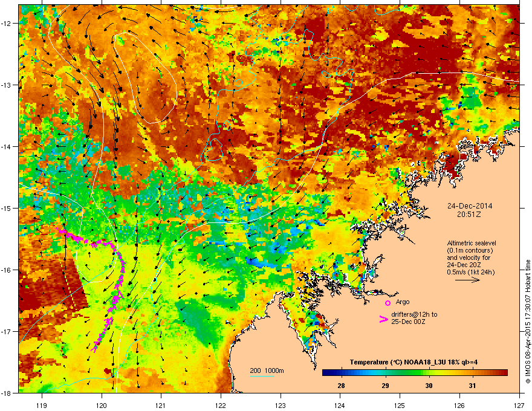532x411 pixels.
Task: Click the magenta Argo circle legend marker
Action: [x=388, y=303]
